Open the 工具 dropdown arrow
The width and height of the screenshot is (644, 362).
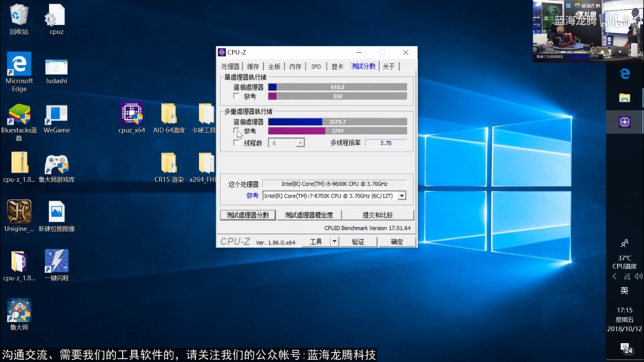pyautogui.click(x=334, y=242)
